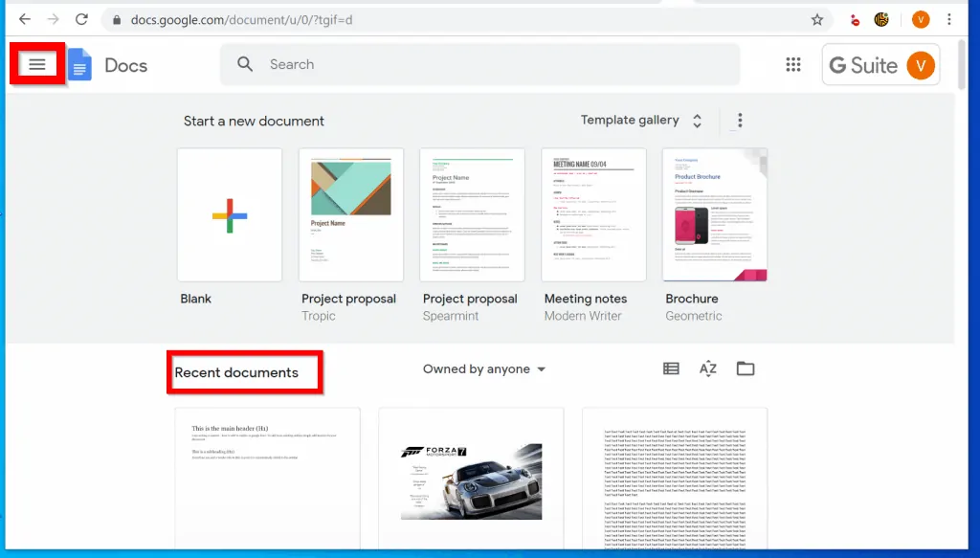Open the Meeting notes Modern Writer template
The image size is (980, 558).
(591, 213)
